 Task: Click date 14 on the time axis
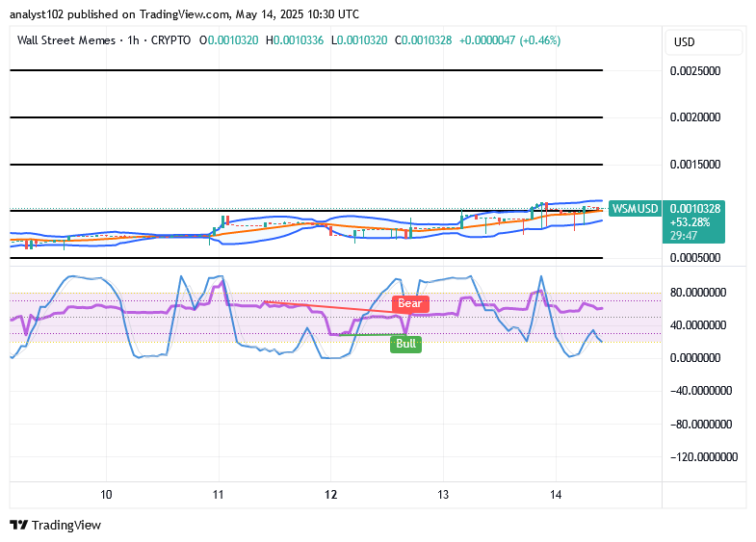point(556,495)
